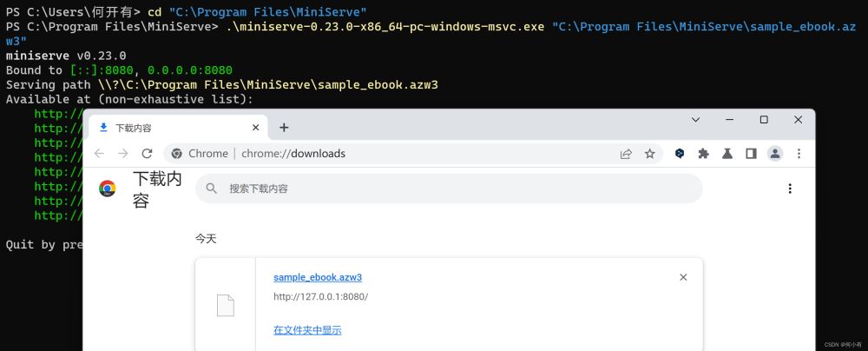This screenshot has width=868, height=351.
Task: Open the user profile avatar
Action: (x=775, y=154)
